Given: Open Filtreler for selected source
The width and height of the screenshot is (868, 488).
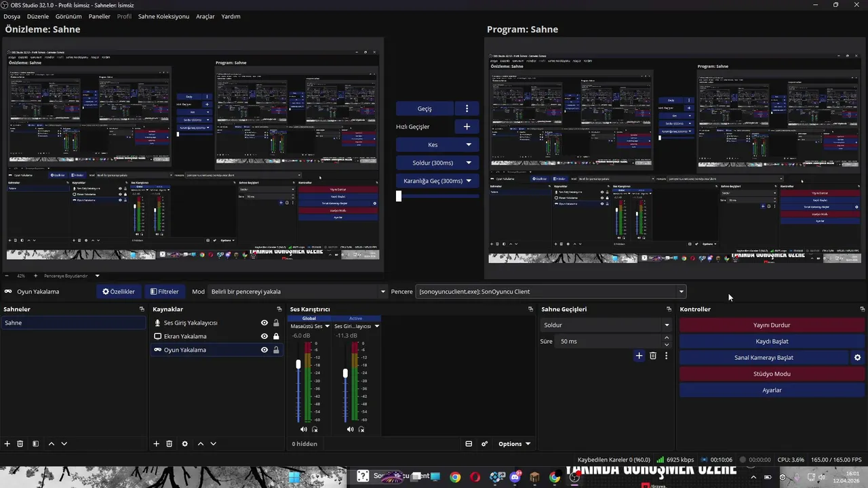Looking at the screenshot, I should pos(164,291).
